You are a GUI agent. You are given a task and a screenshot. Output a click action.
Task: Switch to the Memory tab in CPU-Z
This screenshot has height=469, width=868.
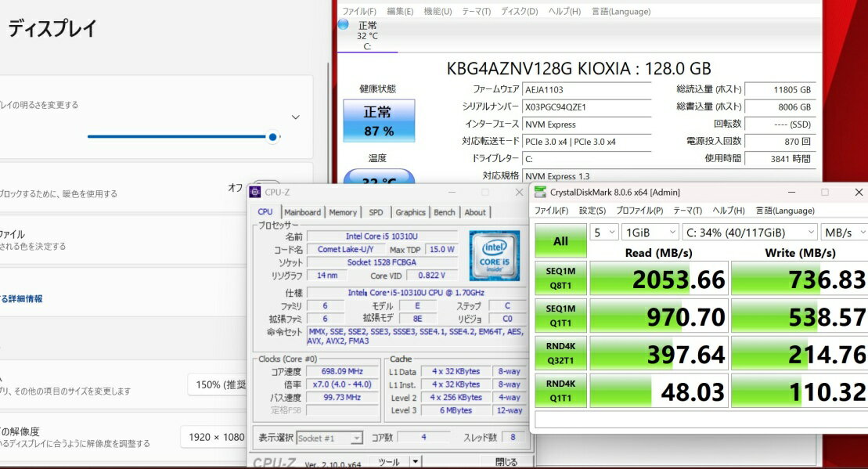click(343, 212)
